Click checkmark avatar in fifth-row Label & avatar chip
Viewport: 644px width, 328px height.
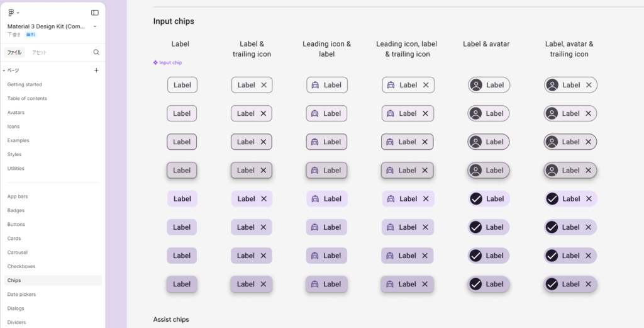tap(476, 199)
